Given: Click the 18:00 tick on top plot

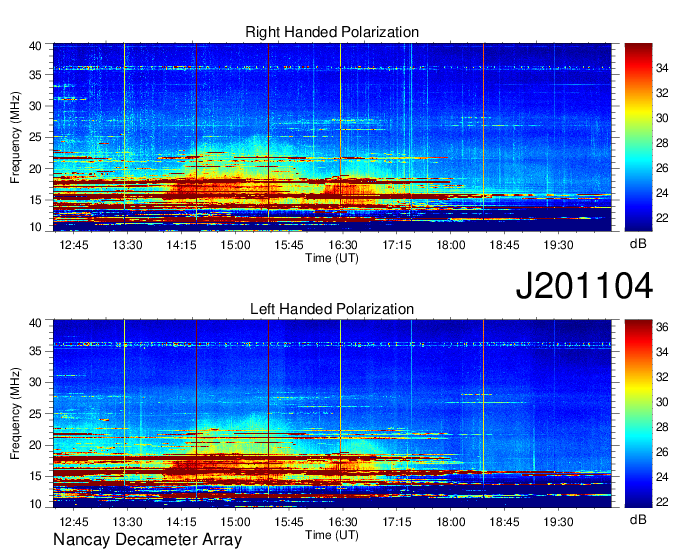Looking at the screenshot, I should click(451, 245).
